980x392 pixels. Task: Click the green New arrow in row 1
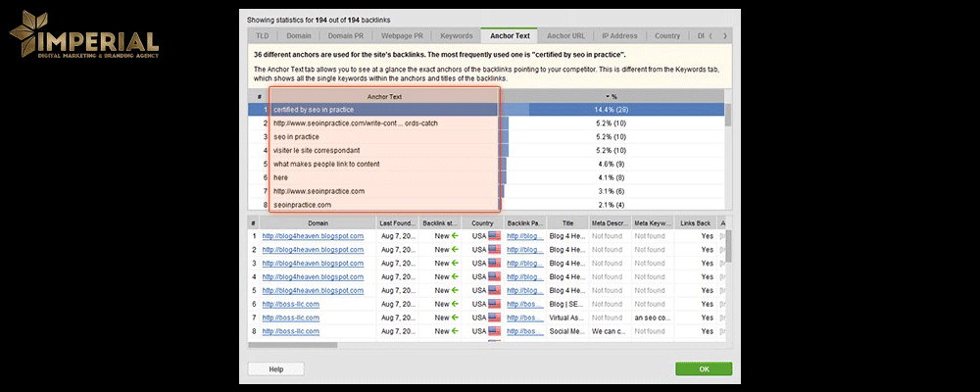(454, 236)
